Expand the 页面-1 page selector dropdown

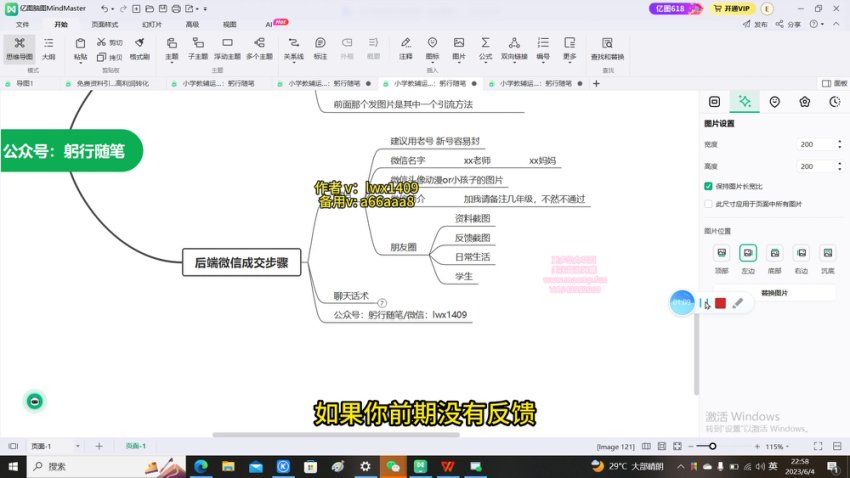(x=78, y=446)
